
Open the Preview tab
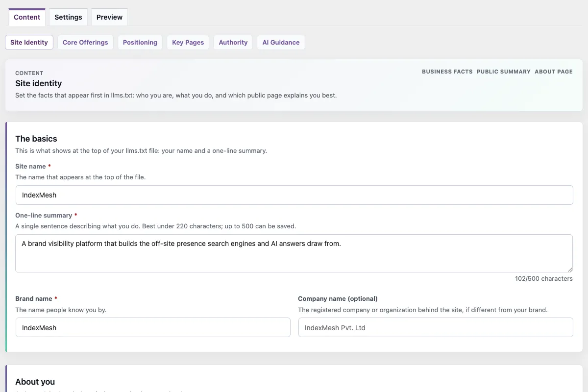click(109, 17)
